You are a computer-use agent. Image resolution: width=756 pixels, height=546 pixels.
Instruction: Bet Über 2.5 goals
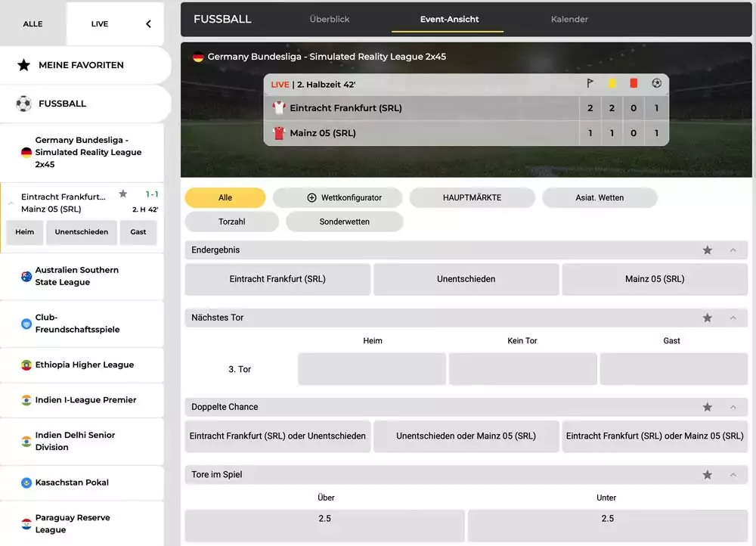click(325, 526)
